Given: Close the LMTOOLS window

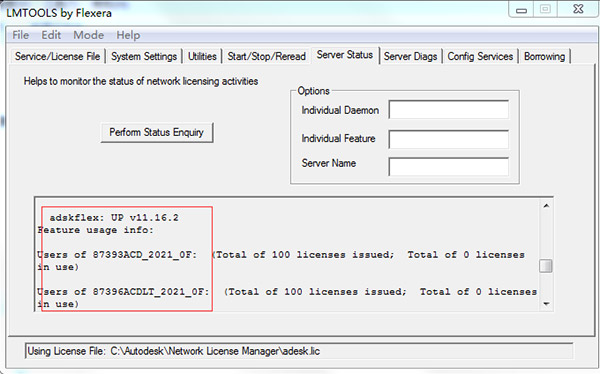Looking at the screenshot, I should pyautogui.click(x=578, y=9).
